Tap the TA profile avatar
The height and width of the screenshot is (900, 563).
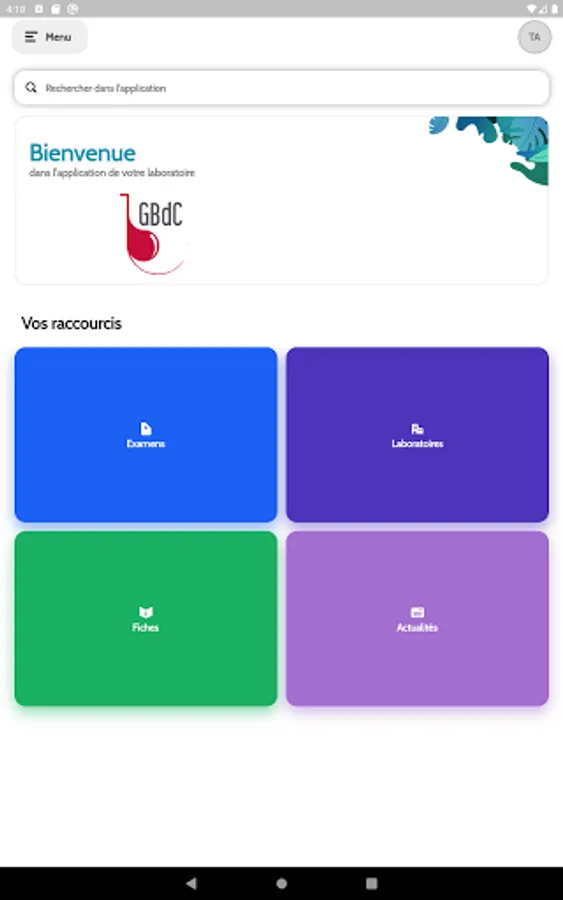pyautogui.click(x=534, y=37)
